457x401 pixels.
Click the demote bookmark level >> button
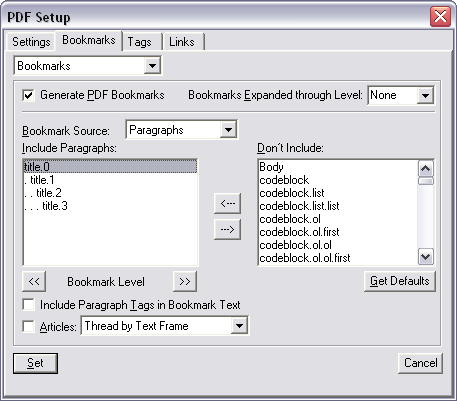point(185,281)
